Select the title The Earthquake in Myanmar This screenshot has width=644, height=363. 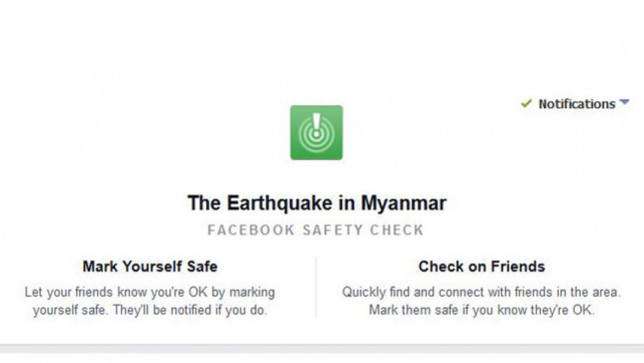316,202
